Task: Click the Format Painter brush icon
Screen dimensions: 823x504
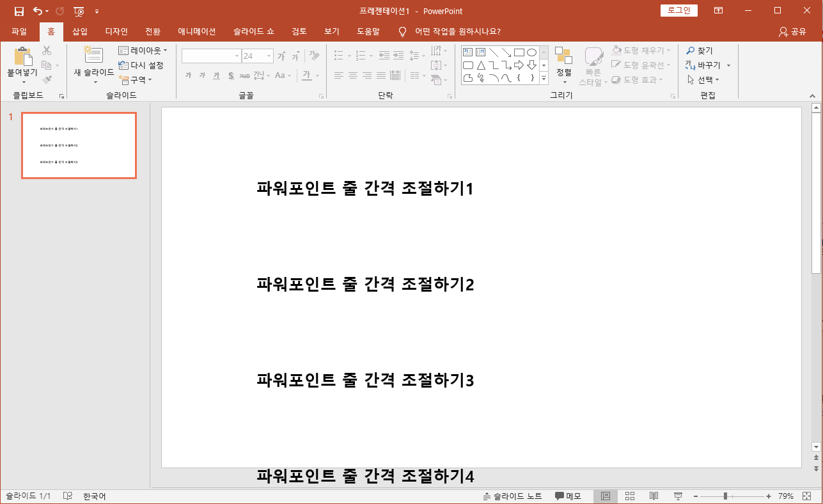Action: coord(47,79)
